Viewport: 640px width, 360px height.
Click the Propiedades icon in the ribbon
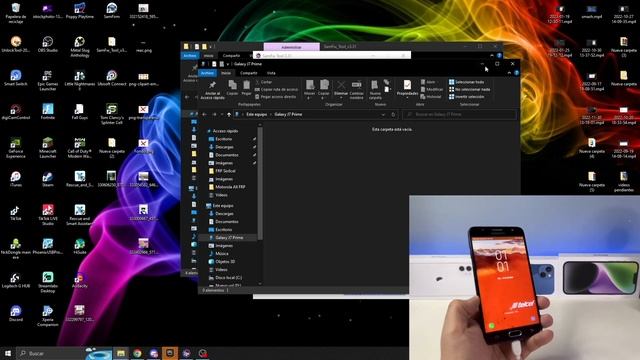pos(407,87)
